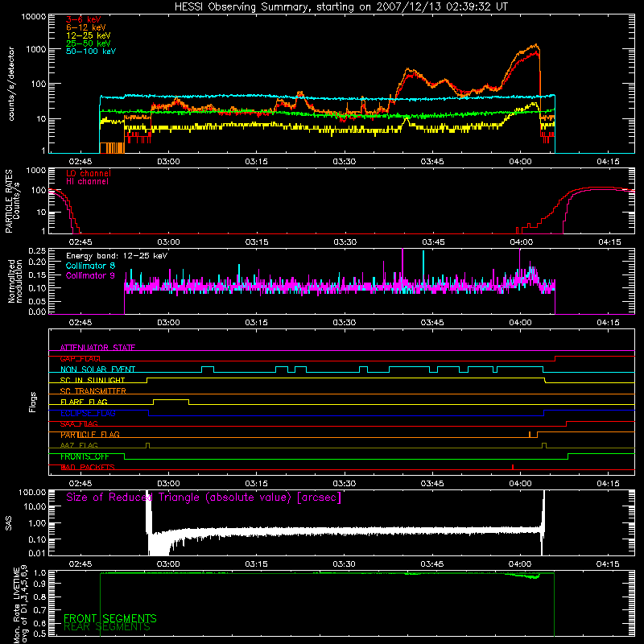Click the FRONT SEGMENTS legend label

(110, 618)
